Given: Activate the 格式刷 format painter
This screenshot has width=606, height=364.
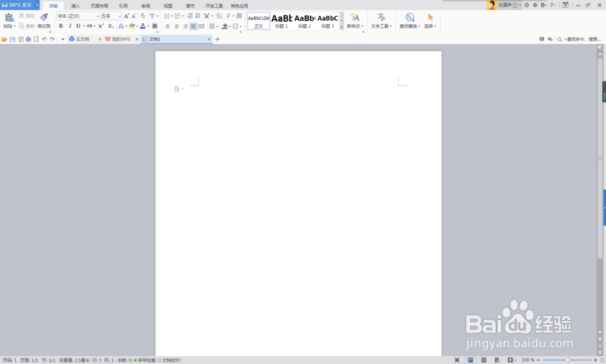Looking at the screenshot, I should click(43, 21).
